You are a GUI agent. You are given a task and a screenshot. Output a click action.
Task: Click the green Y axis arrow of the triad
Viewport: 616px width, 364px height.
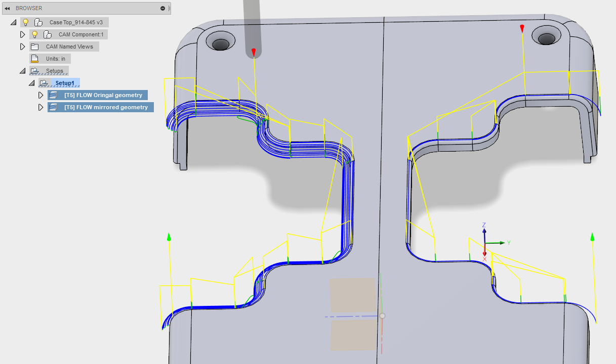coord(497,243)
